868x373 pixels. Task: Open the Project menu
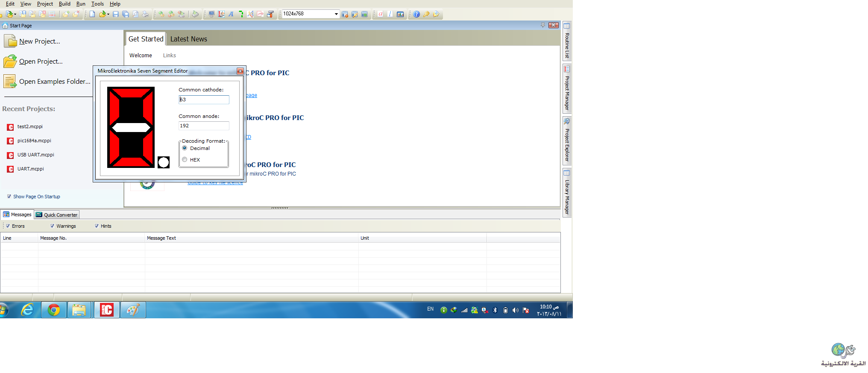tap(45, 4)
